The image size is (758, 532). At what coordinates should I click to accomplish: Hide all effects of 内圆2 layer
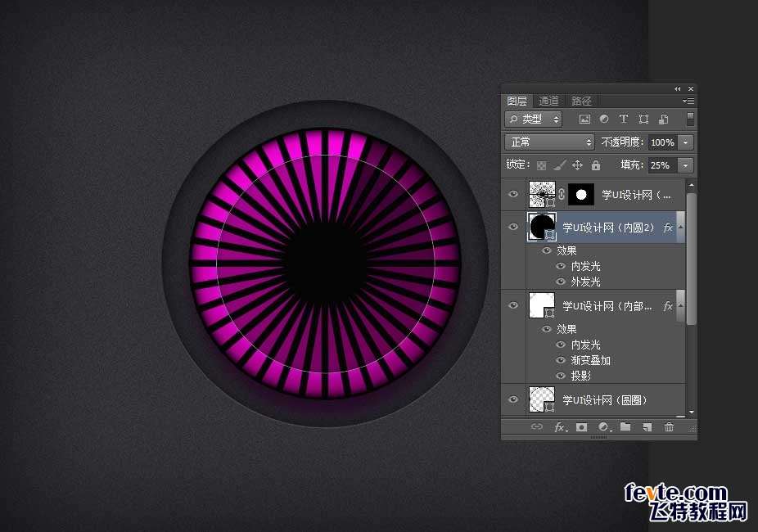point(547,250)
